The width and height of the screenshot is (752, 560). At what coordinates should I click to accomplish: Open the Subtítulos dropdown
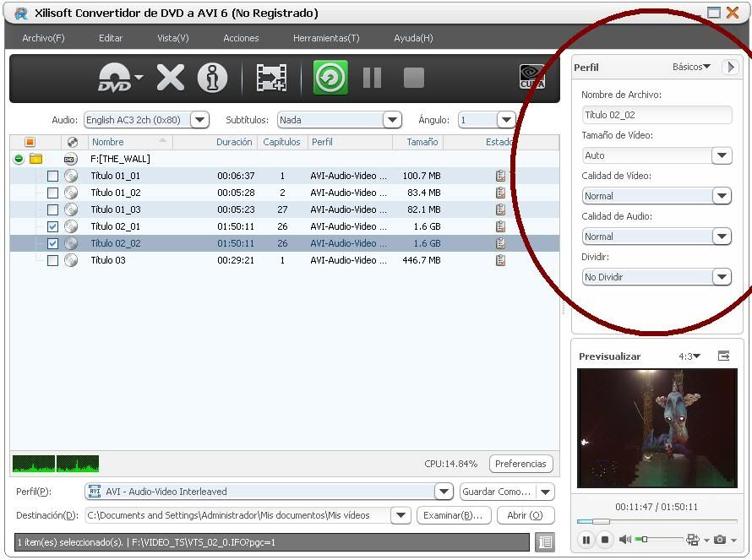392,120
